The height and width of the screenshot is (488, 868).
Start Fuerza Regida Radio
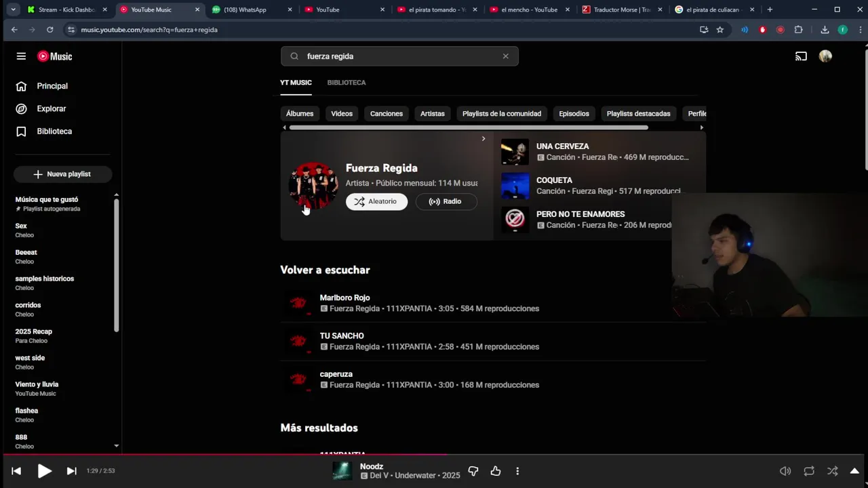(x=446, y=201)
